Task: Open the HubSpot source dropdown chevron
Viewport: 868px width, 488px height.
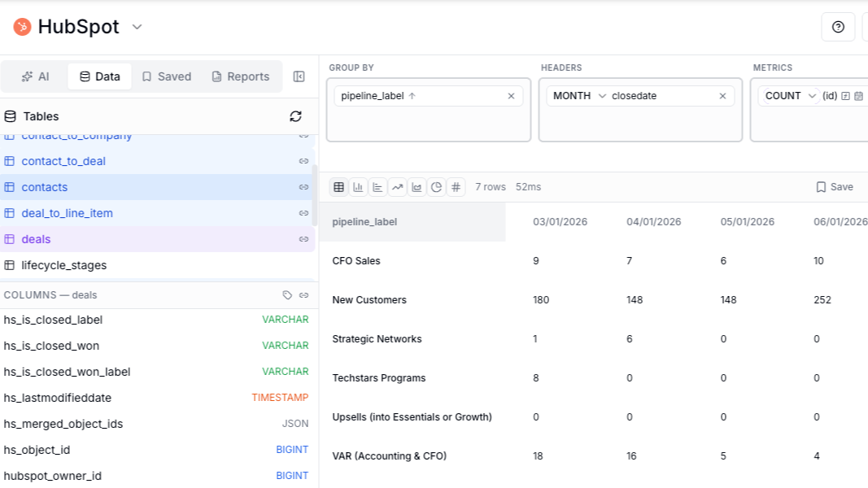Action: (137, 27)
